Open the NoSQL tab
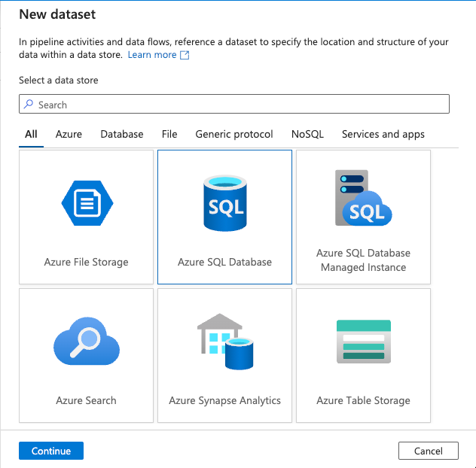 point(307,134)
